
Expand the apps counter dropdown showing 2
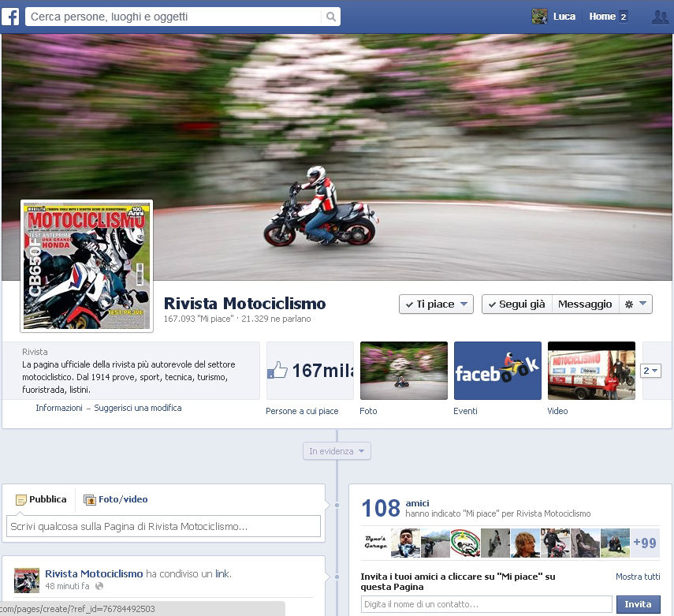[650, 371]
